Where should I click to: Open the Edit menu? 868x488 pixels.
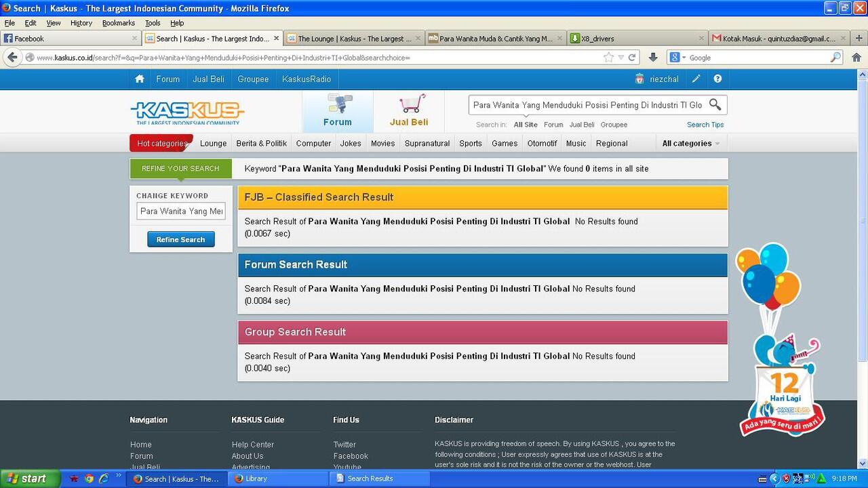[31, 23]
